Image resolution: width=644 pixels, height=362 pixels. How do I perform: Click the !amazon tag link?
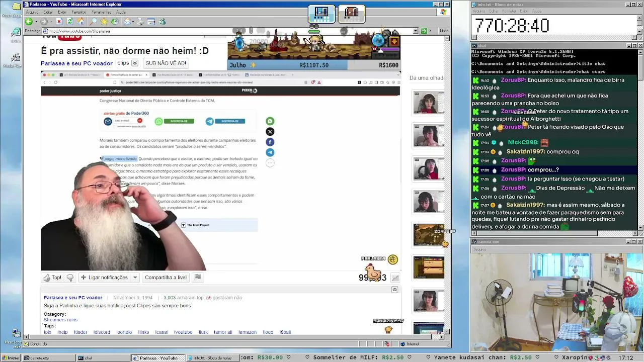(248, 332)
